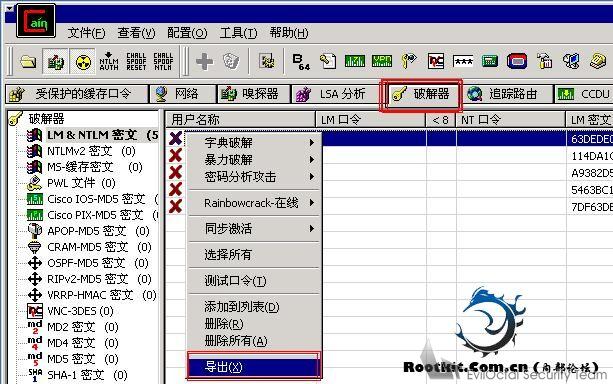Screen dimensions: 613x384
Task: Open the 工具(T) menu
Action: pos(238,33)
